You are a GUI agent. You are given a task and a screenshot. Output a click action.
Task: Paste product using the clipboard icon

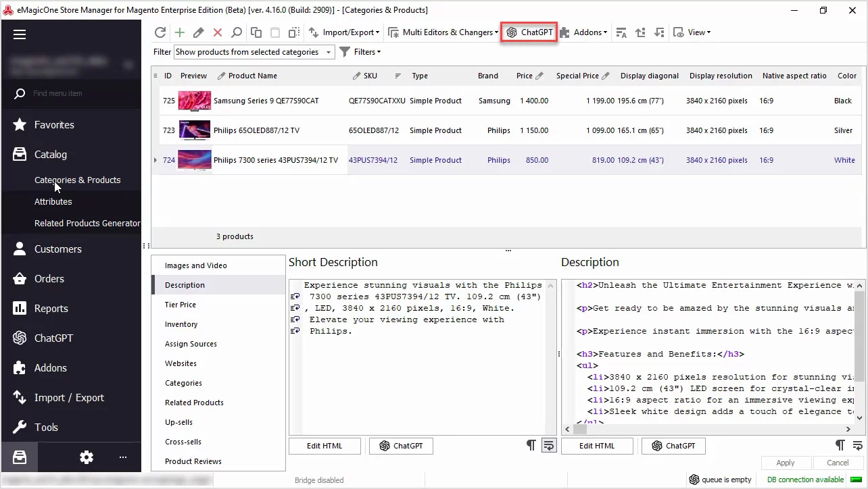pos(275,32)
